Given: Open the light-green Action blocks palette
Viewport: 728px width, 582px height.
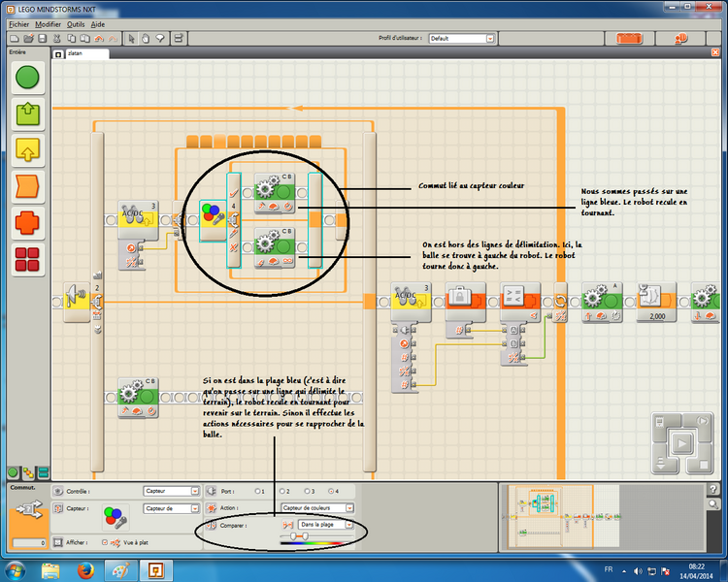Looking at the screenshot, I should pos(27,114).
